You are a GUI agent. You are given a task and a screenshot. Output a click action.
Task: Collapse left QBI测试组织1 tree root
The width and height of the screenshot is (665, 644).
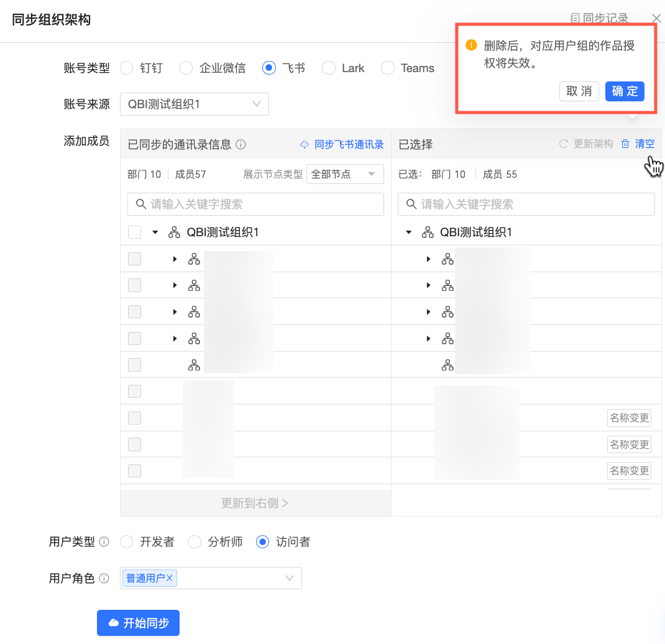(x=155, y=232)
